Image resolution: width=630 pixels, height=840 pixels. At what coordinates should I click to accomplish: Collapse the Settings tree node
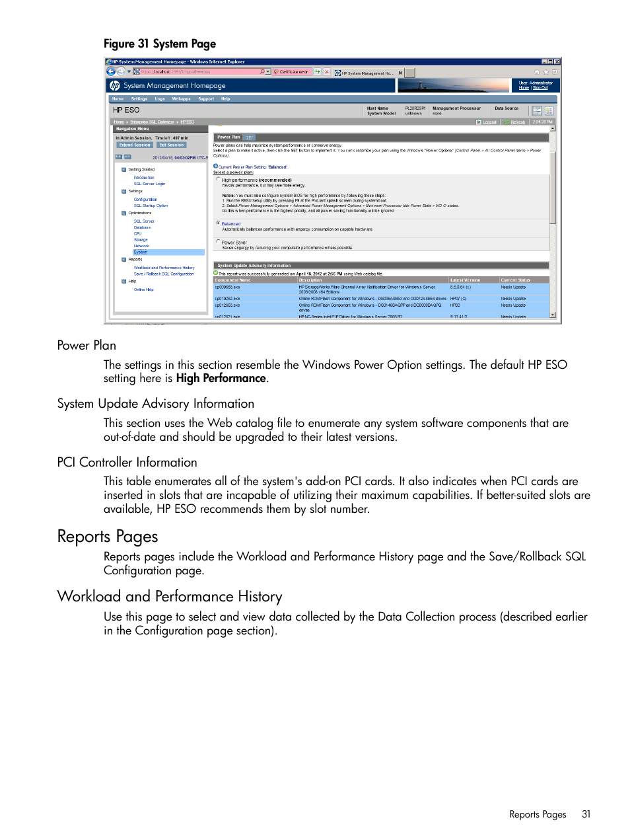tap(123, 191)
